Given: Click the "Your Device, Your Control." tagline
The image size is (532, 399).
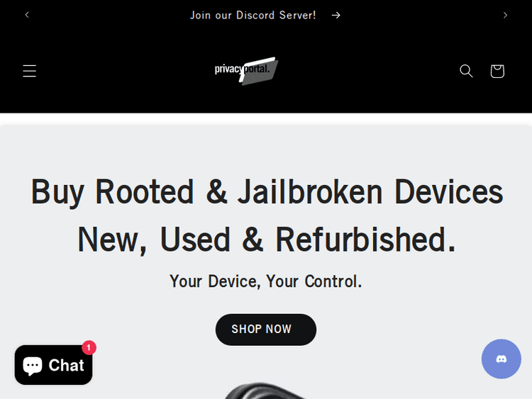Looking at the screenshot, I should [x=266, y=281].
